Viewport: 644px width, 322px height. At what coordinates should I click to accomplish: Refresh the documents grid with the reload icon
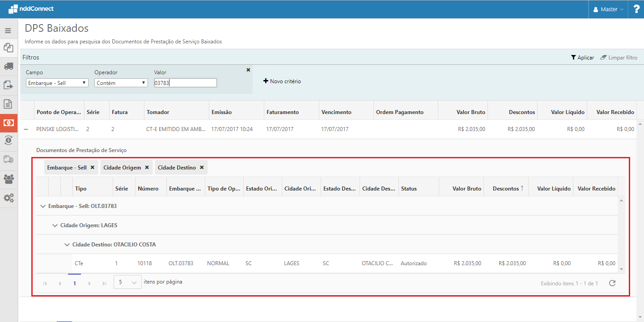click(612, 283)
